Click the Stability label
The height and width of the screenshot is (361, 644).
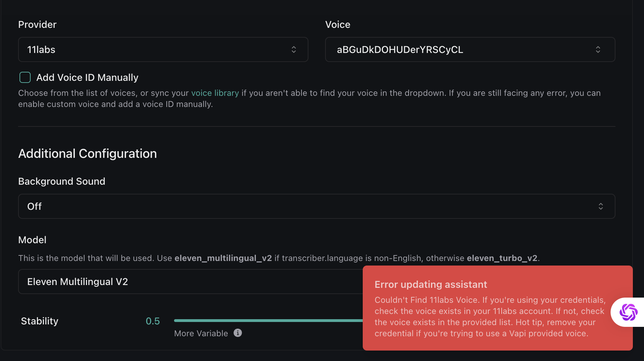point(40,321)
